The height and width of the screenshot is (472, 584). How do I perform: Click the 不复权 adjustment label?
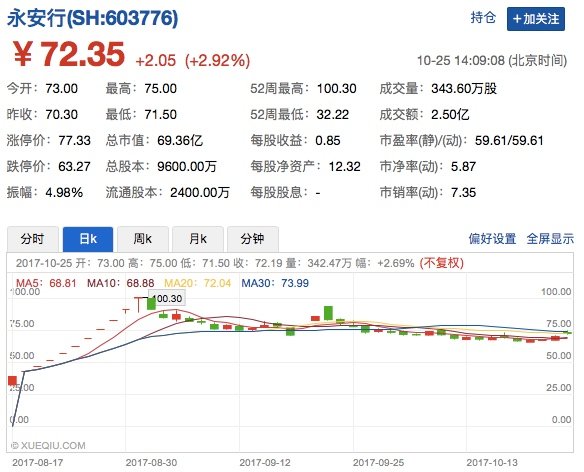[441, 263]
